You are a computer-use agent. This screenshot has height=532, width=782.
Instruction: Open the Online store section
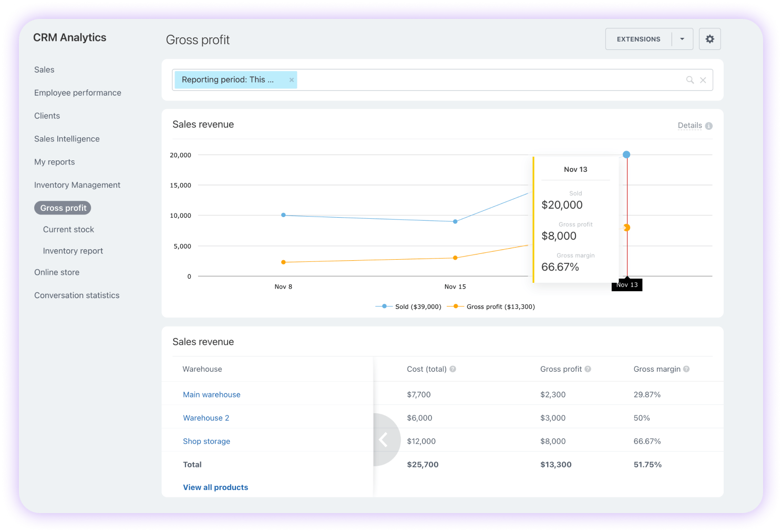point(57,272)
